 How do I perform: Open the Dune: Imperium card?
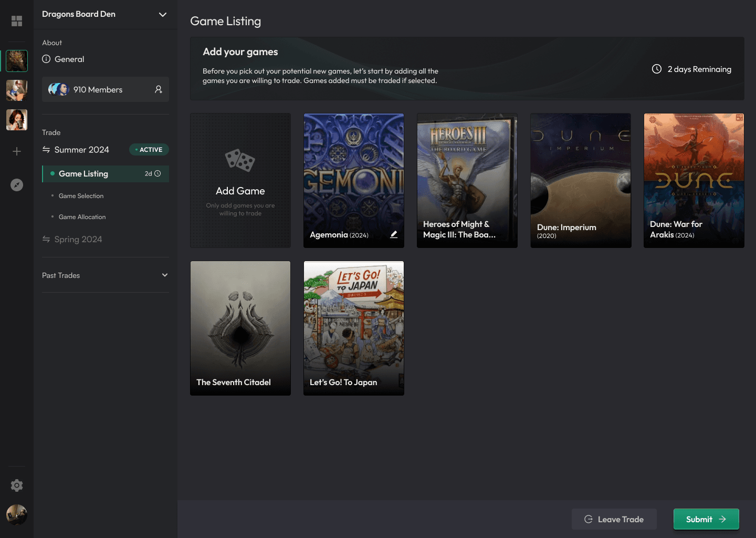581,180
